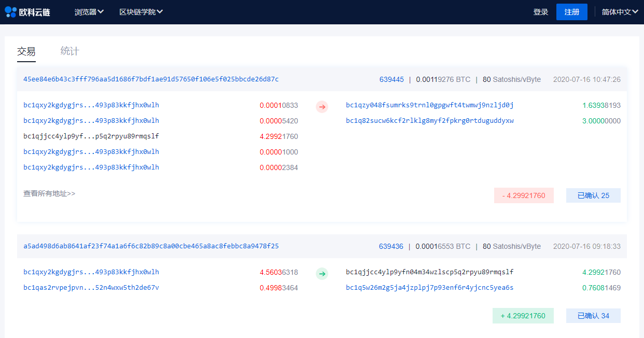This screenshot has width=644, height=338.
Task: Open transaction hash 45ee84e6b43c3fff...
Action: click(x=151, y=79)
